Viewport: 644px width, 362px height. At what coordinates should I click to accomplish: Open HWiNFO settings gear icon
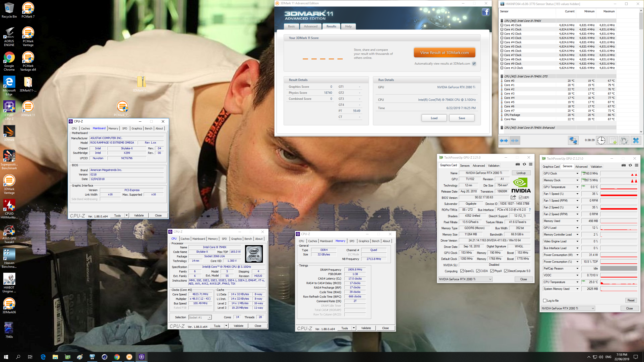624,140
